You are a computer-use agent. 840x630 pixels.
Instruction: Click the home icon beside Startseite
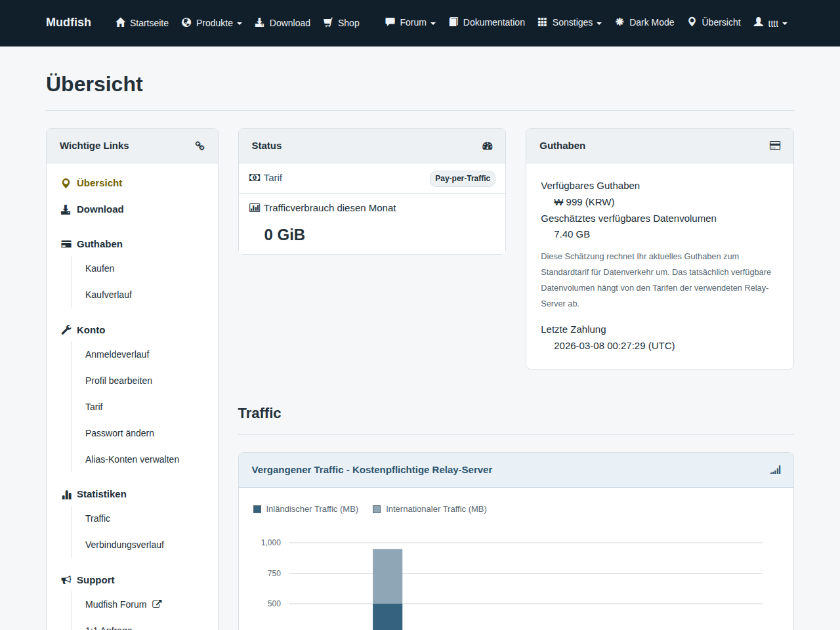[x=120, y=22]
